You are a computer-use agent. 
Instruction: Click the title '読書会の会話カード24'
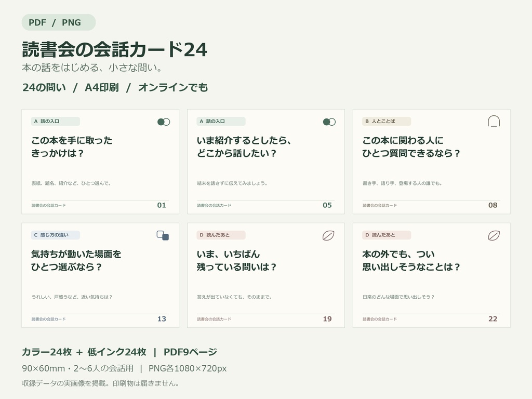115,49
